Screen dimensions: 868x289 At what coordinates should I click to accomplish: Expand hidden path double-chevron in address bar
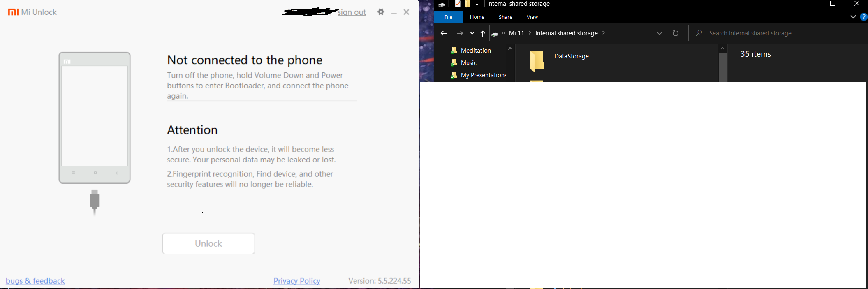coord(503,33)
